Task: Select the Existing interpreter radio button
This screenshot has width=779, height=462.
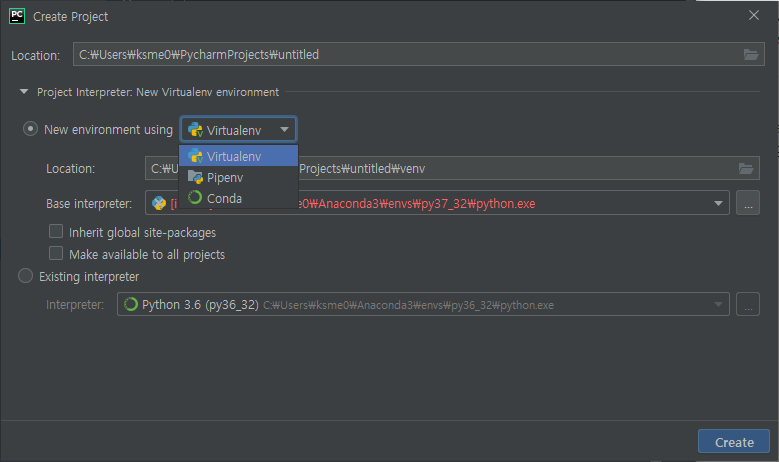Action: [25, 276]
